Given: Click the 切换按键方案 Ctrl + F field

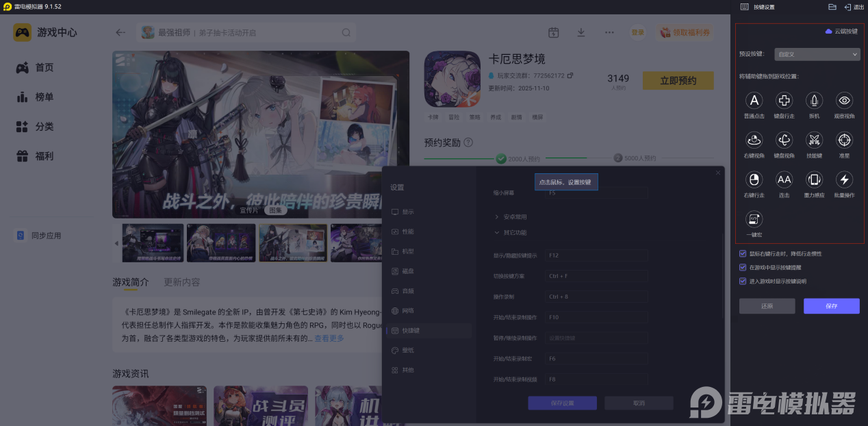Looking at the screenshot, I should [596, 276].
